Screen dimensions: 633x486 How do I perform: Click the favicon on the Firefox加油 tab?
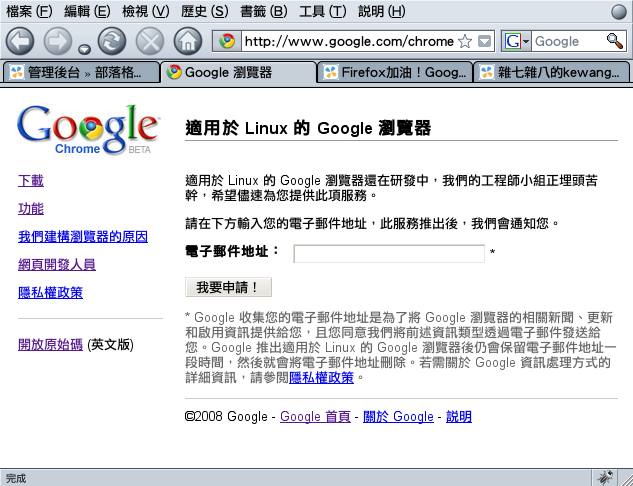331,73
